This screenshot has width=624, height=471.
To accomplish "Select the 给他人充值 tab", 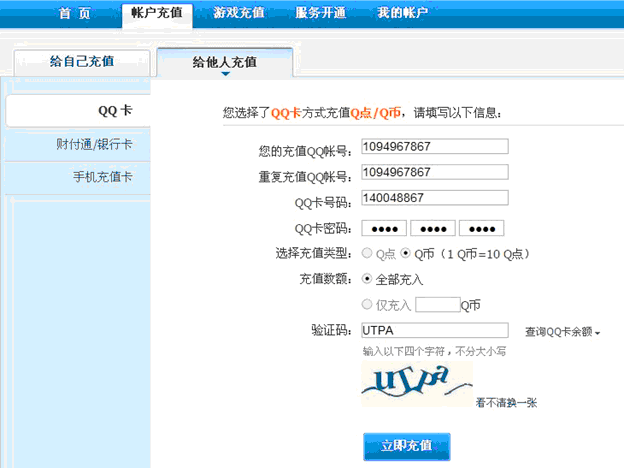I will [225, 62].
